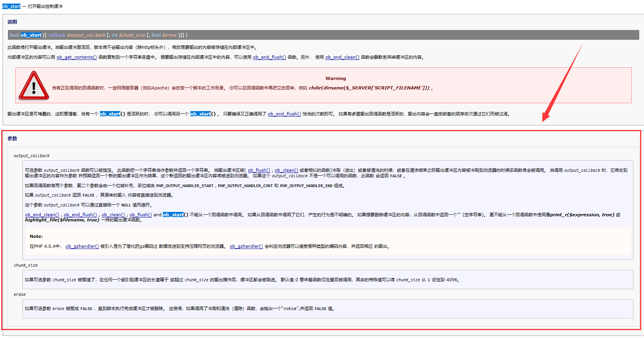The height and width of the screenshot is (338, 644).
Task: Click the red warning triangle icon
Action: [x=34, y=85]
